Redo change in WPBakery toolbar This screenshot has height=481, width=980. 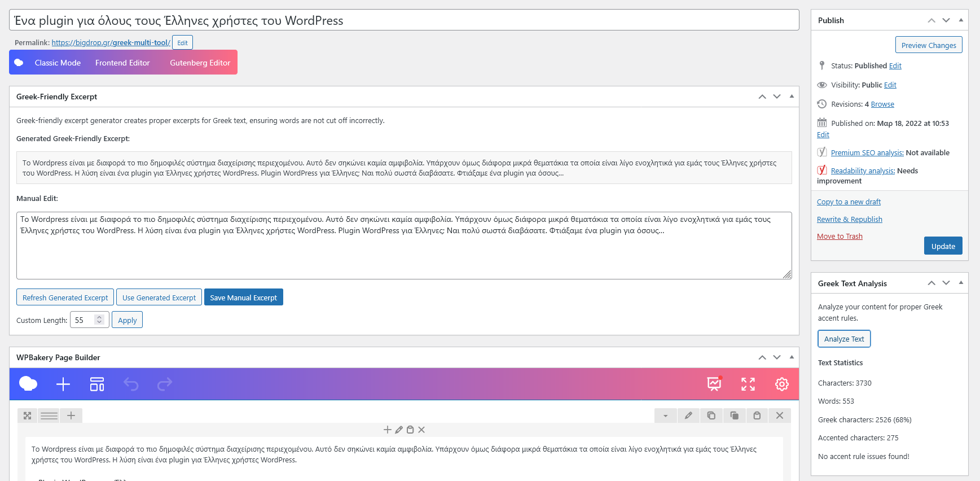point(165,384)
